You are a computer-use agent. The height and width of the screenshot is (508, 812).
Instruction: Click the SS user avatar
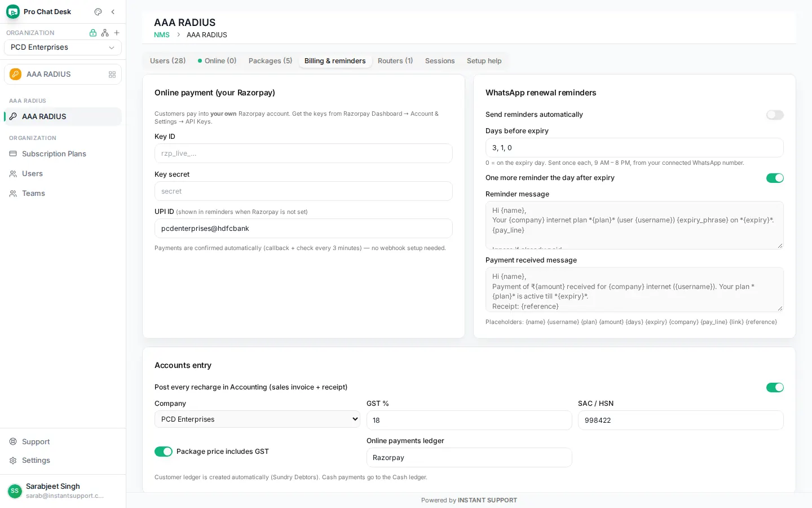point(15,491)
